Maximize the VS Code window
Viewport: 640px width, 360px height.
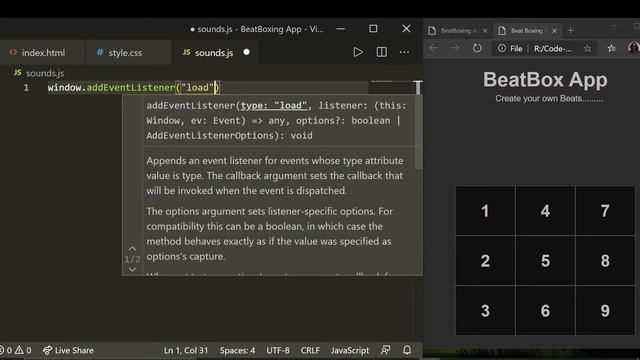point(373,29)
